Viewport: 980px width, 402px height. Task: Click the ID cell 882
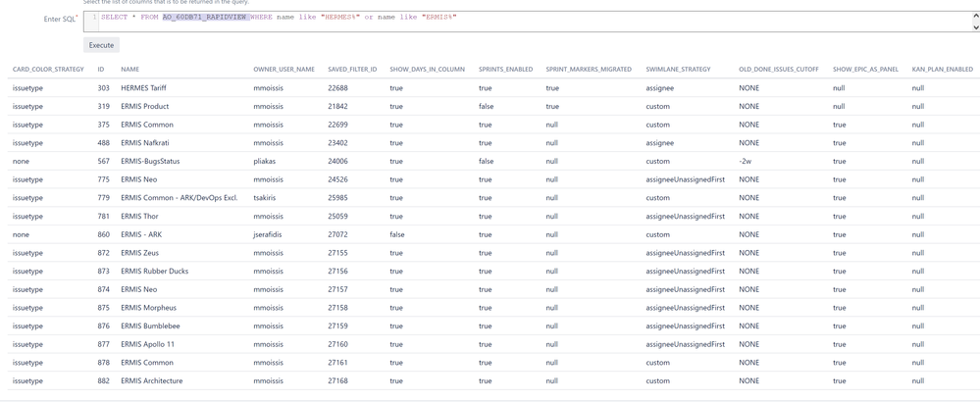pyautogui.click(x=103, y=380)
